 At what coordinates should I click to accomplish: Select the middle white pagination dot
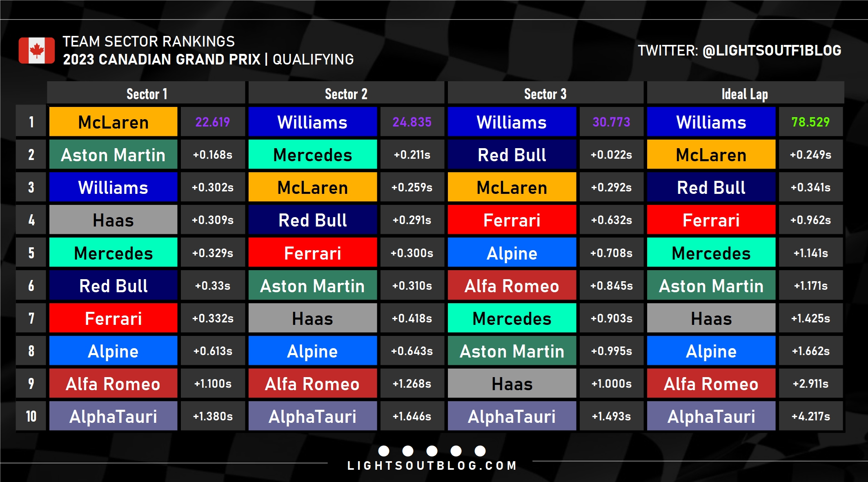[x=432, y=451]
